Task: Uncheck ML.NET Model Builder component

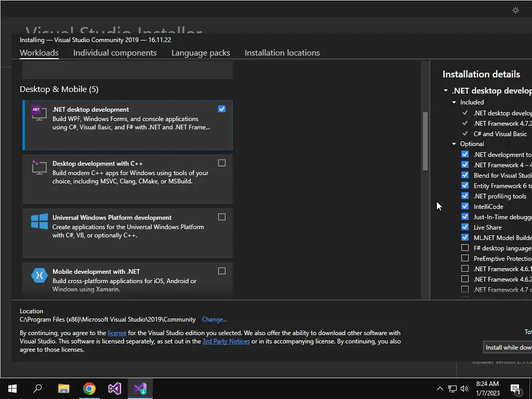Action: coord(465,237)
